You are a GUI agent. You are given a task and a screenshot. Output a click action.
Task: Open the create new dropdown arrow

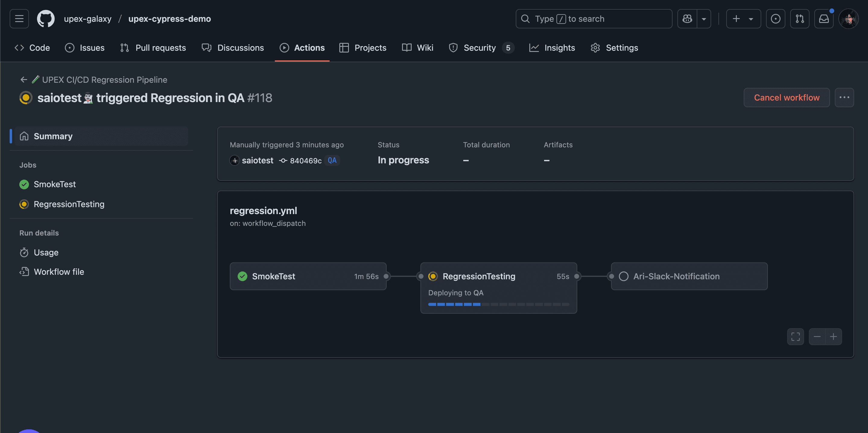[751, 18]
